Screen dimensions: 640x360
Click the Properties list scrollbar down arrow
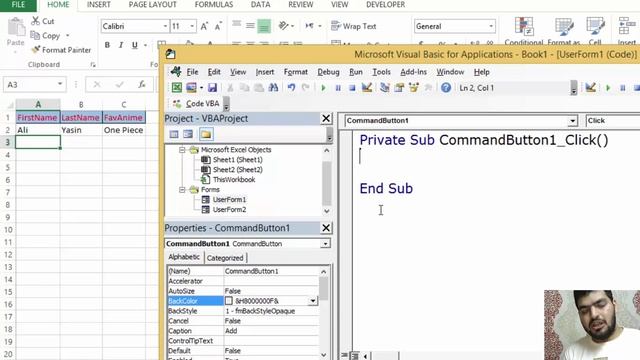pos(324,355)
